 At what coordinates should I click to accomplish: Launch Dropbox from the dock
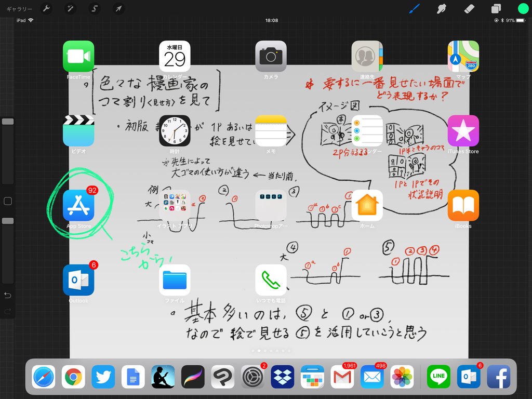282,377
